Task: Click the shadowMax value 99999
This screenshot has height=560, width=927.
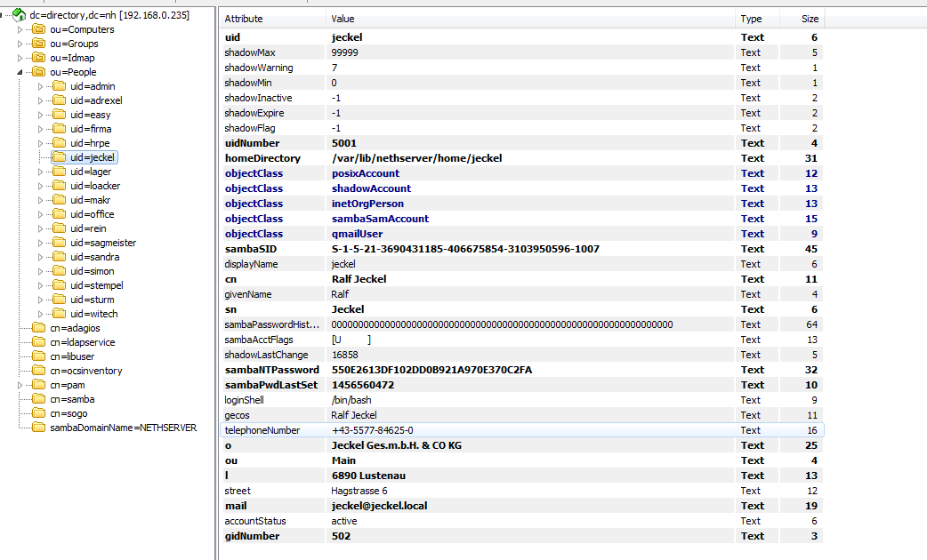Action: coord(344,52)
